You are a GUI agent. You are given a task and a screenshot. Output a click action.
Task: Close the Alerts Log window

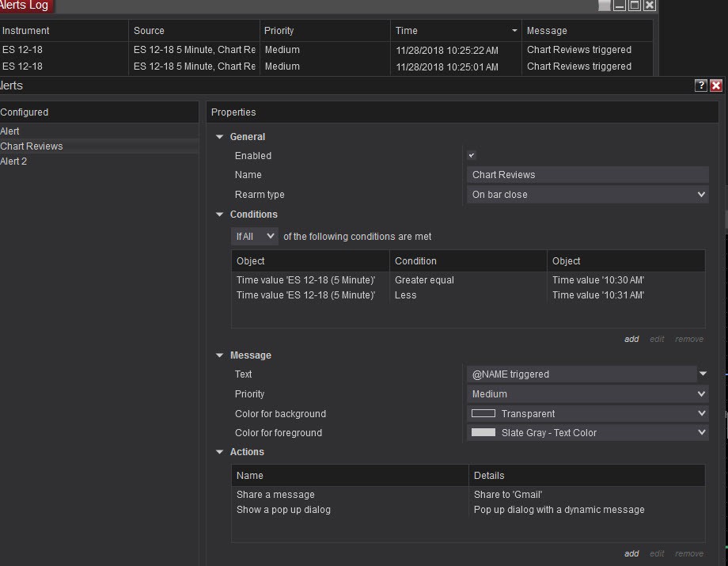coord(649,5)
